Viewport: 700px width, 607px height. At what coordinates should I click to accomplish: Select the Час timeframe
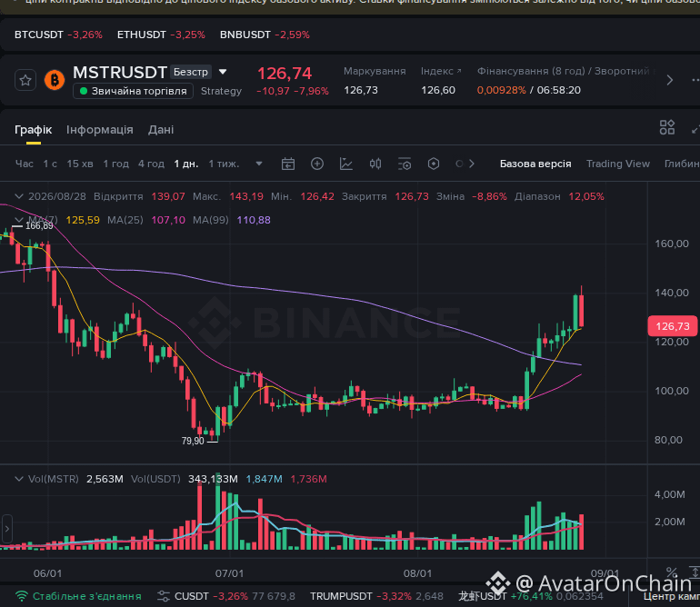pyautogui.click(x=25, y=164)
